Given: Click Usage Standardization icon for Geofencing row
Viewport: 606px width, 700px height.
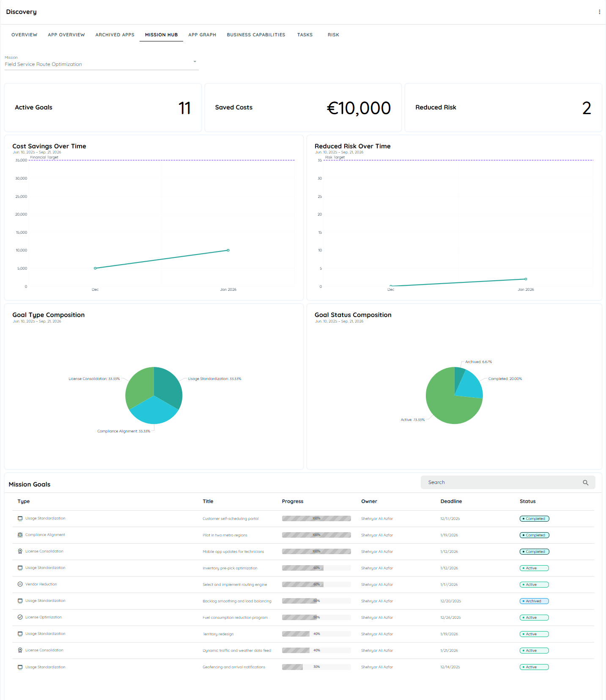Looking at the screenshot, I should 20,667.
